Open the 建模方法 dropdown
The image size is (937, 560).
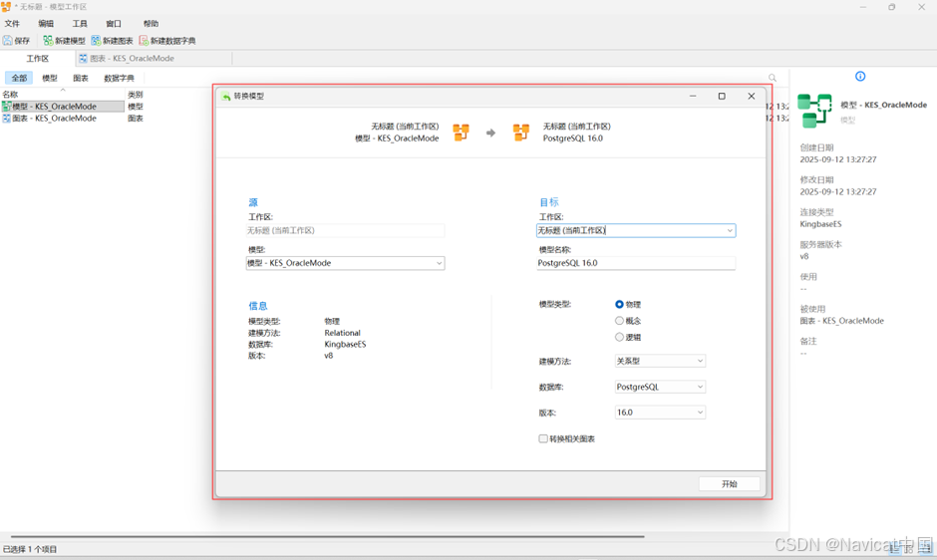660,361
